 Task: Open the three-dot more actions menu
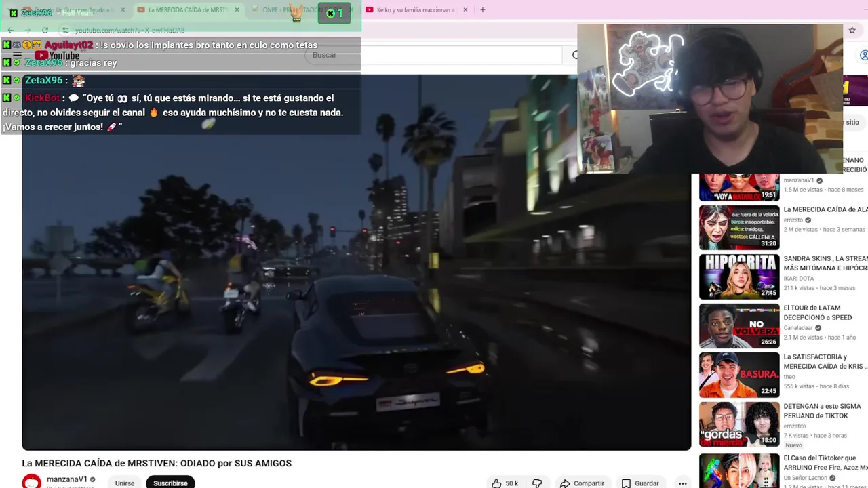pos(682,483)
